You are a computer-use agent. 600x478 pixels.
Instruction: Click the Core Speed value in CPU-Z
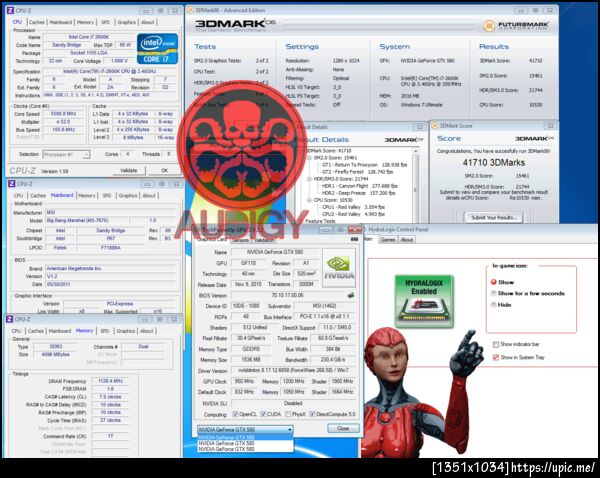pos(63,114)
